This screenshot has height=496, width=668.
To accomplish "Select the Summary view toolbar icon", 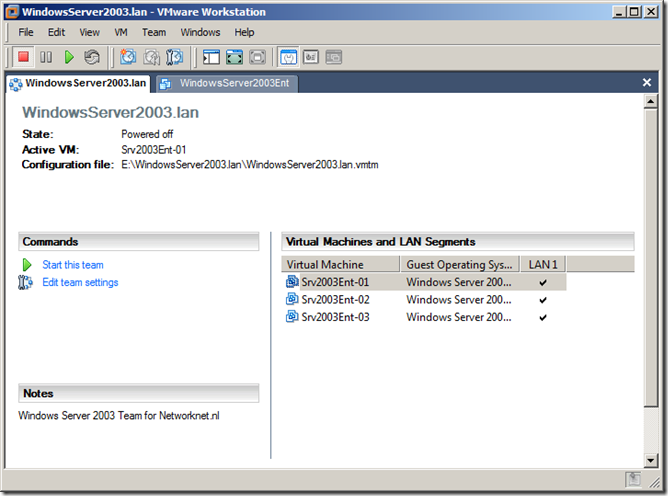I will [288, 57].
